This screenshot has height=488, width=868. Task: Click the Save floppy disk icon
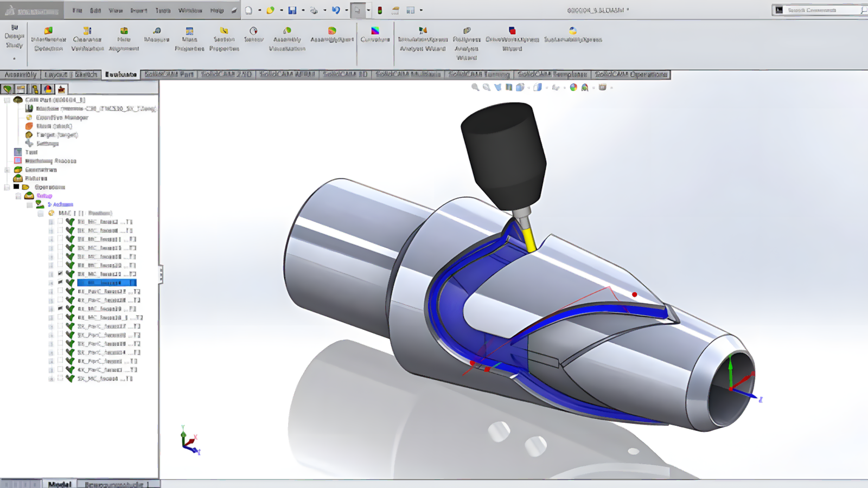pos(292,10)
